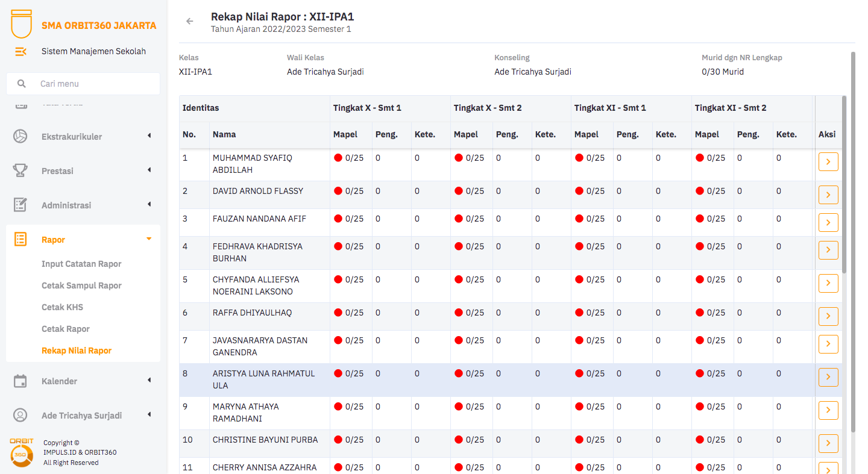Go to Cetak KHS page

62,307
